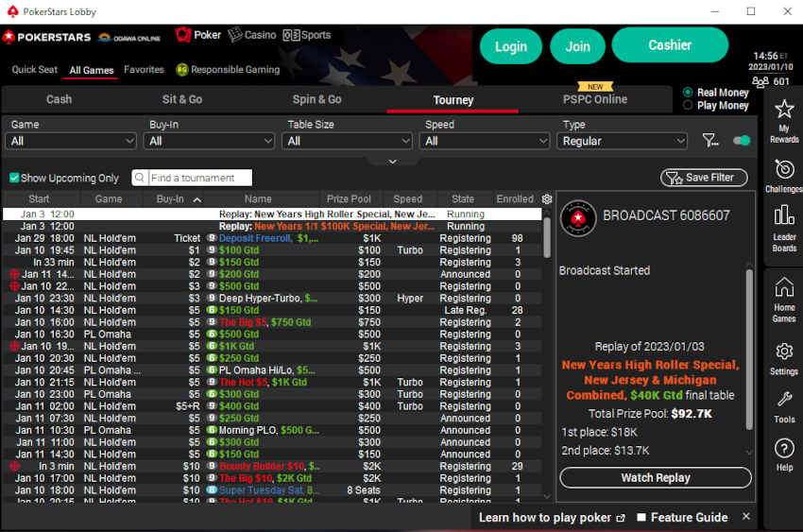Sort by Prize Pool column header
This screenshot has width=803, height=532.
349,199
